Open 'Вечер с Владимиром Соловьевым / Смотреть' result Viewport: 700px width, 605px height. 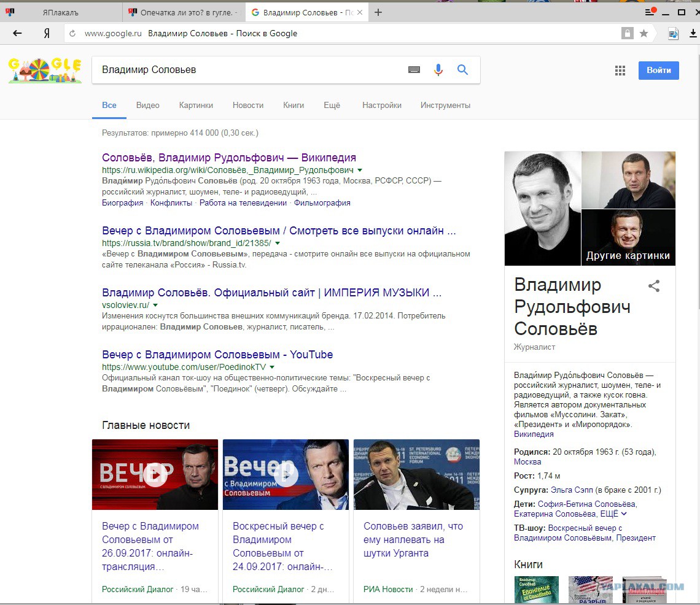click(x=279, y=231)
